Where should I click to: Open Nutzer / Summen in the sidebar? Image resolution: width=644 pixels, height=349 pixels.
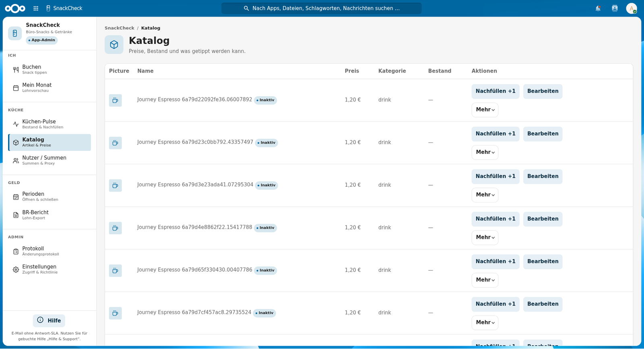click(50, 161)
